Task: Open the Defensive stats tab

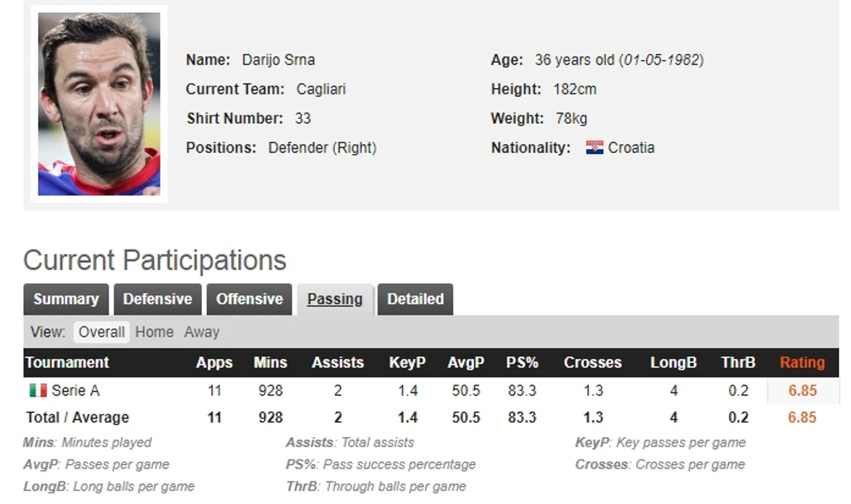Action: (157, 299)
